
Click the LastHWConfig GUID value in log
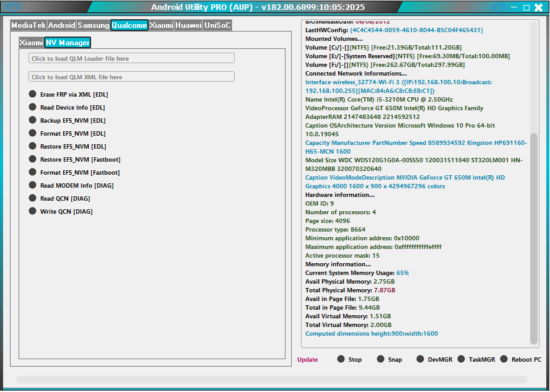click(416, 30)
